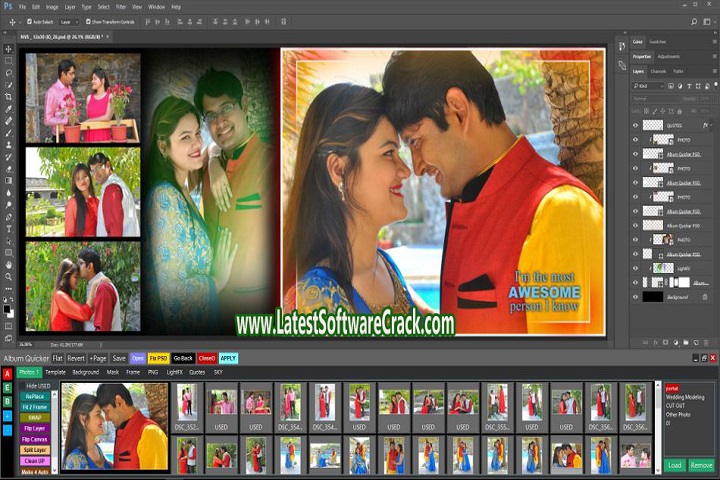Screen dimensions: 720x480
Task: Click the APPLY button
Action: coord(228,358)
